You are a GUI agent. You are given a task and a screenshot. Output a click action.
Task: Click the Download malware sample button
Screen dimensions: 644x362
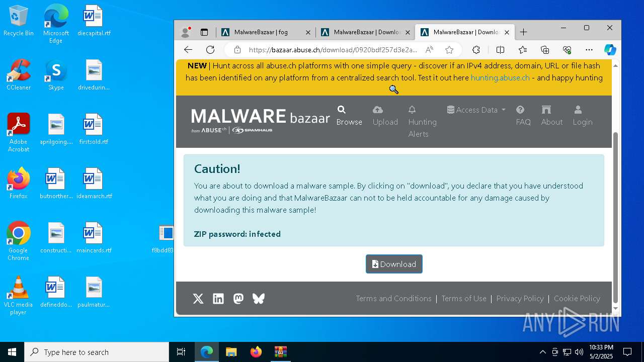(394, 264)
